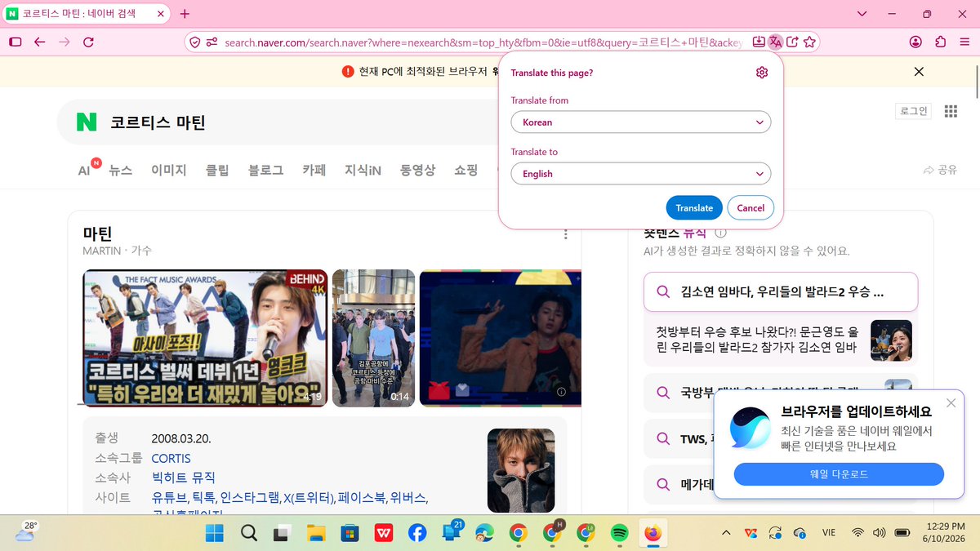The image size is (980, 551).
Task: Open the tracking protection shield icon
Action: [194, 42]
